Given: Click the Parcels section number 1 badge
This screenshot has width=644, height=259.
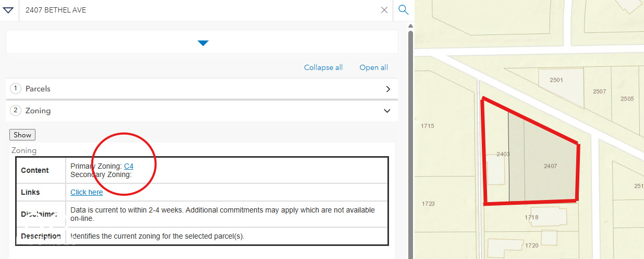Looking at the screenshot, I should point(16,89).
